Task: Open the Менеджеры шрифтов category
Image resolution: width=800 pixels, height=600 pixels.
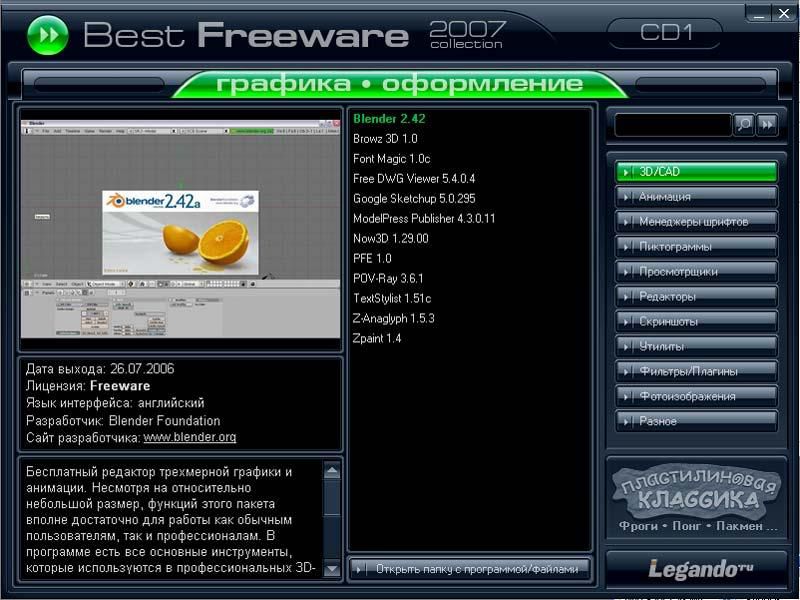Action: click(696, 222)
